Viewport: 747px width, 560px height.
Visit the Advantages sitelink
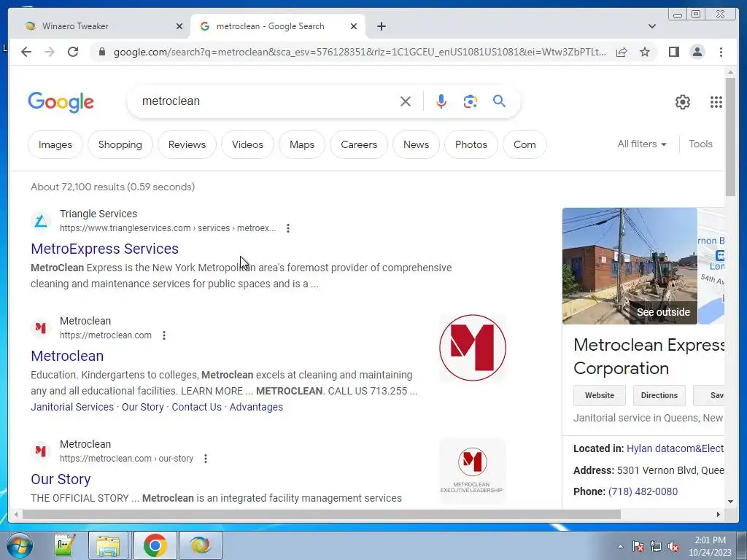256,407
